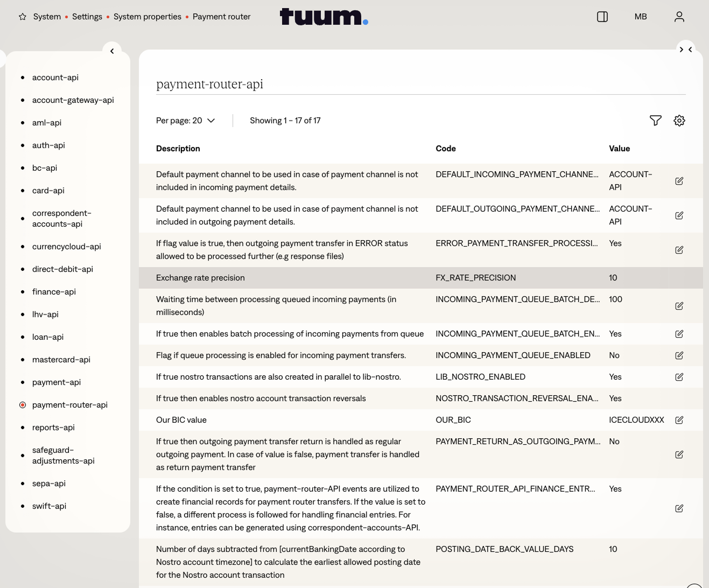The image size is (709, 588).
Task: Edit the INCOMING_PAYMENT_QUEUE_ENABLED property
Action: pos(679,355)
